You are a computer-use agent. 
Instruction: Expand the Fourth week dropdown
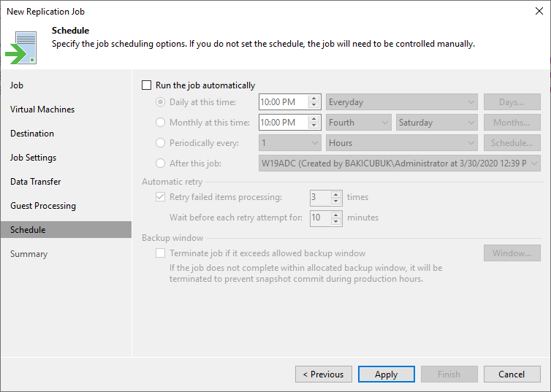coord(358,123)
